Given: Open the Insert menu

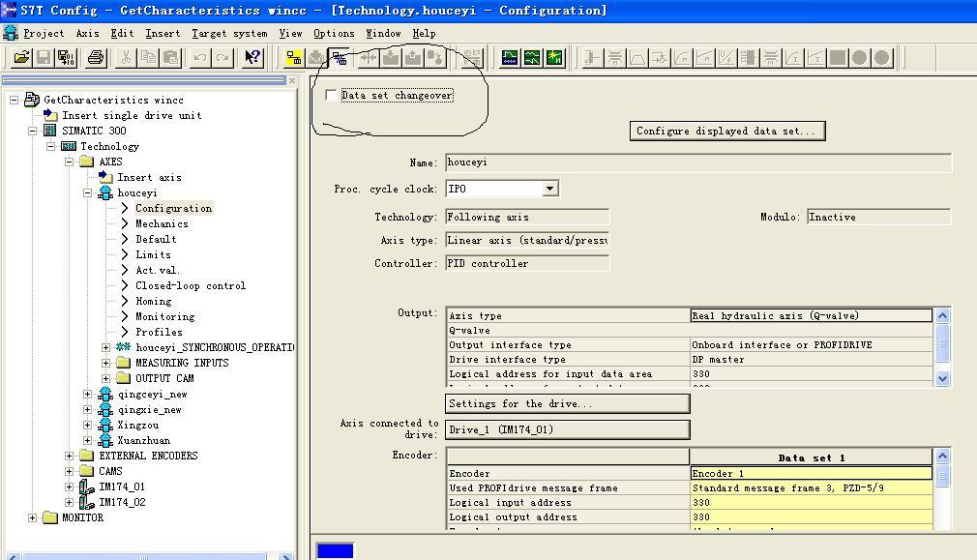Looking at the screenshot, I should tap(163, 34).
